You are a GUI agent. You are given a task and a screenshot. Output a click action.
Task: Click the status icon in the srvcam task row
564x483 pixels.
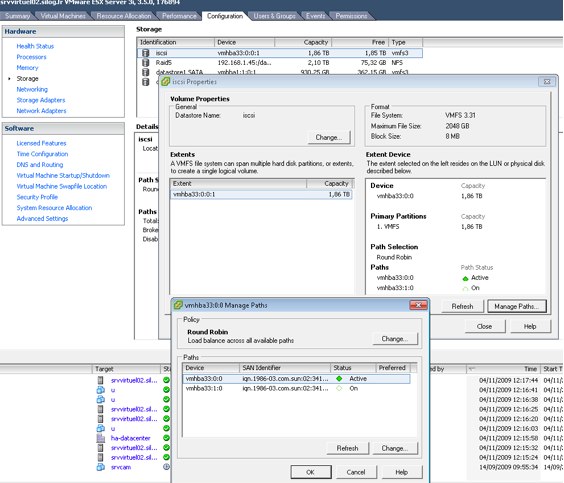[166, 467]
